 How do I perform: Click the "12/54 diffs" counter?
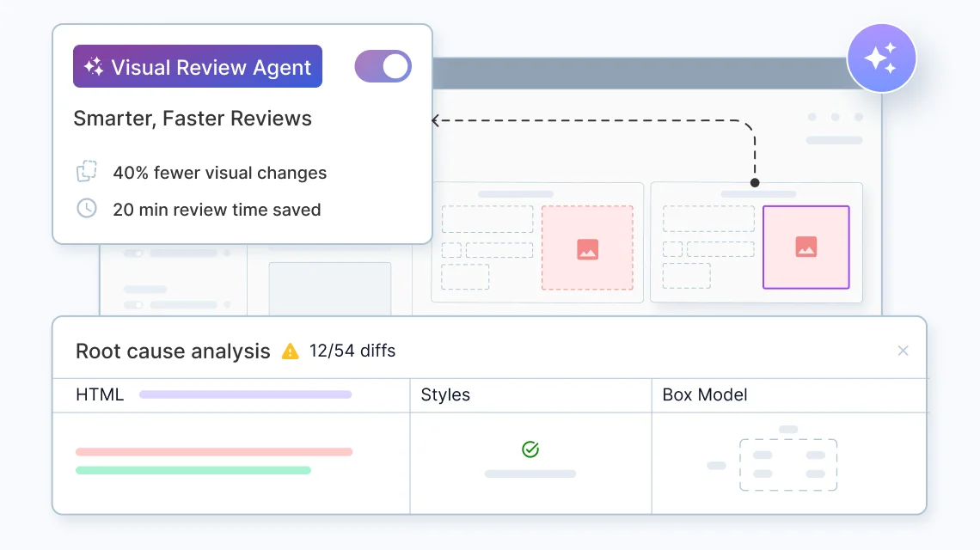[354, 351]
